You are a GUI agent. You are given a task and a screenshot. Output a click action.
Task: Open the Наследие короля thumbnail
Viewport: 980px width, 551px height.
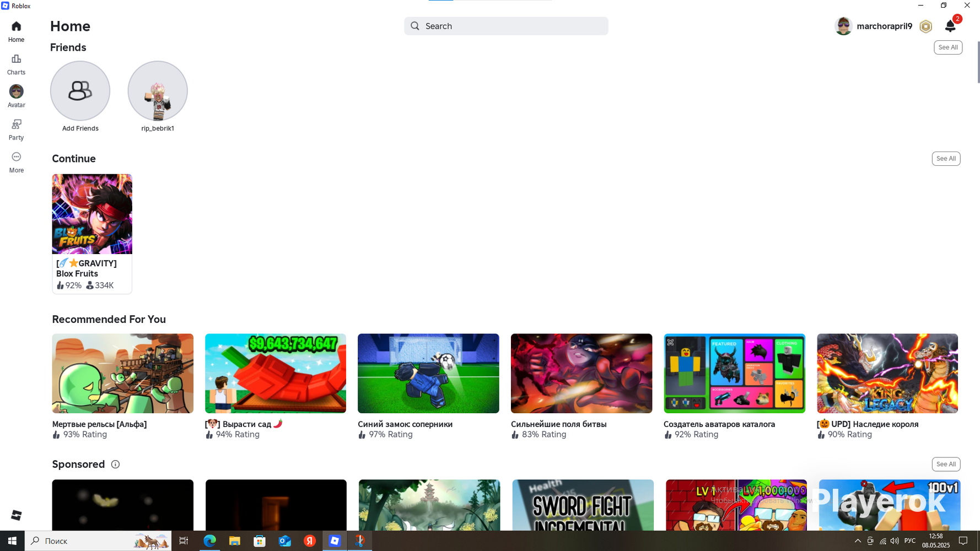(887, 373)
